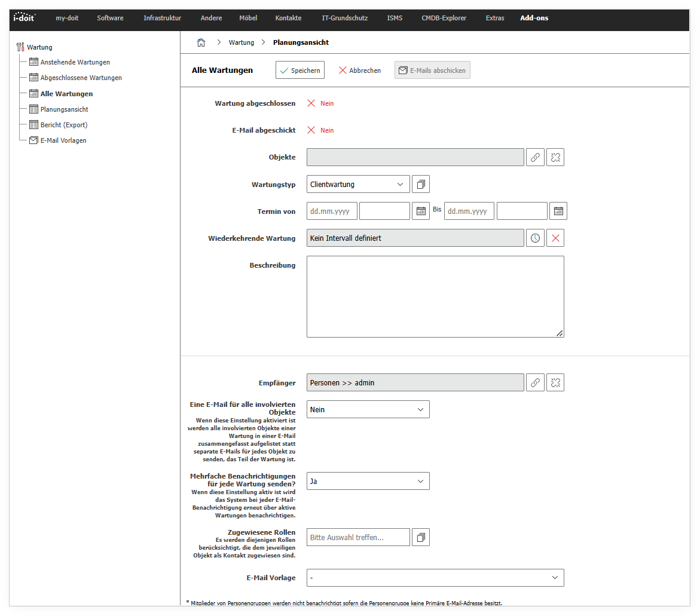Screen dimensions: 700x616
Task: Attach objects using Objekte link icon
Action: coord(535,157)
